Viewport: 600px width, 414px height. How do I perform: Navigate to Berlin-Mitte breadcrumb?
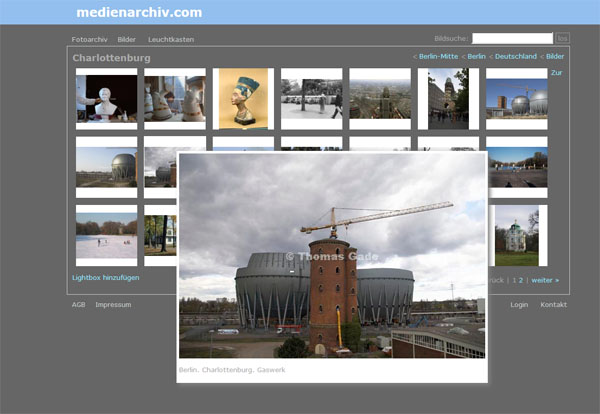click(437, 57)
